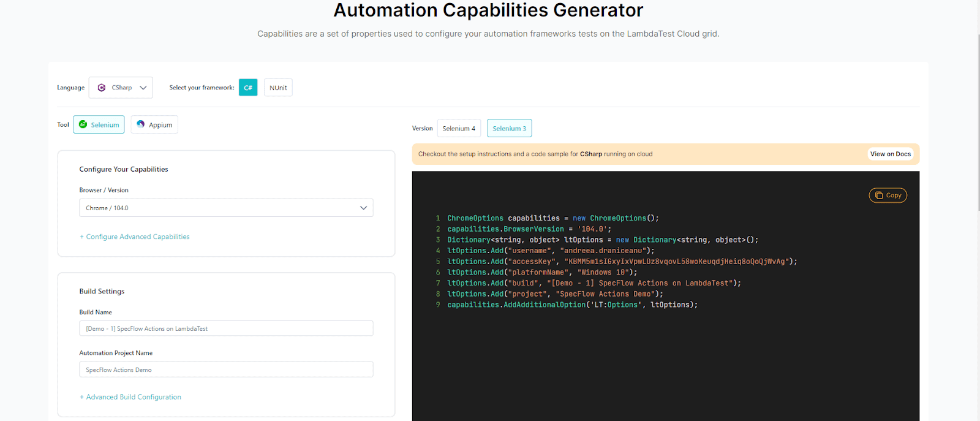Select the Selenium tool option
The height and width of the screenshot is (421, 980).
pyautogui.click(x=99, y=124)
